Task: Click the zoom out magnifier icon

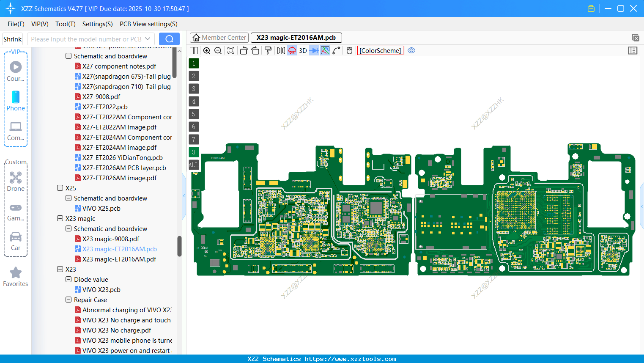Action: click(x=218, y=51)
